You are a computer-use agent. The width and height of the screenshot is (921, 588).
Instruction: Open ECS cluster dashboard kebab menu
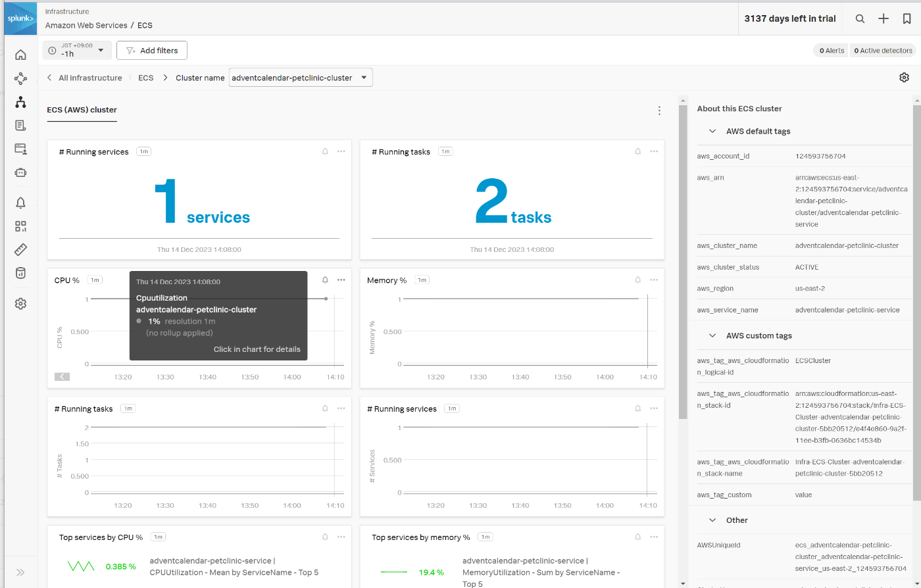659,110
